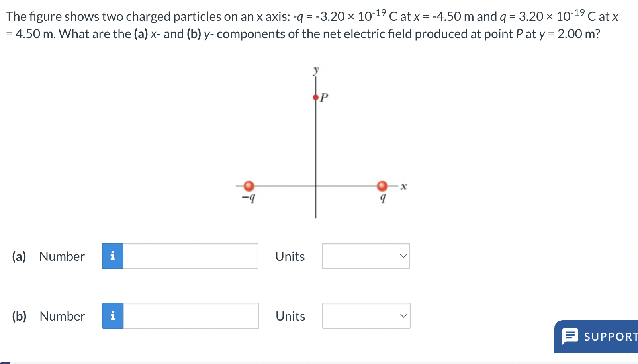Click the chevron on the first Units selector

[x=403, y=256]
